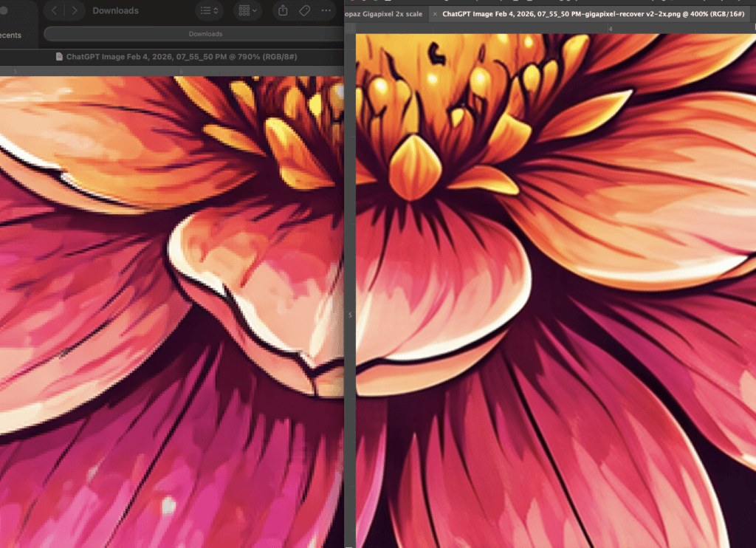Go back in the Finder window
Viewport: 756px width, 548px height.
55,10
